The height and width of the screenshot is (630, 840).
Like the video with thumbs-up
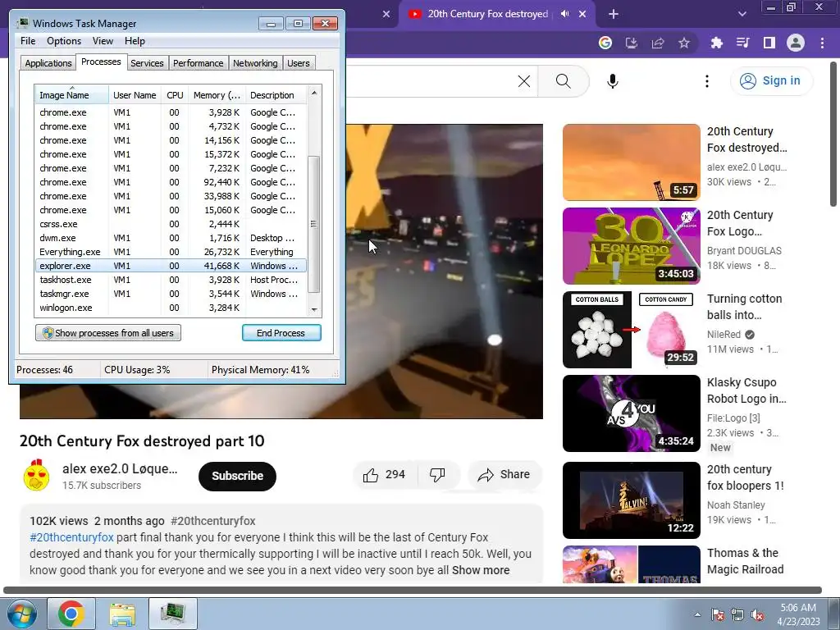[385, 475]
